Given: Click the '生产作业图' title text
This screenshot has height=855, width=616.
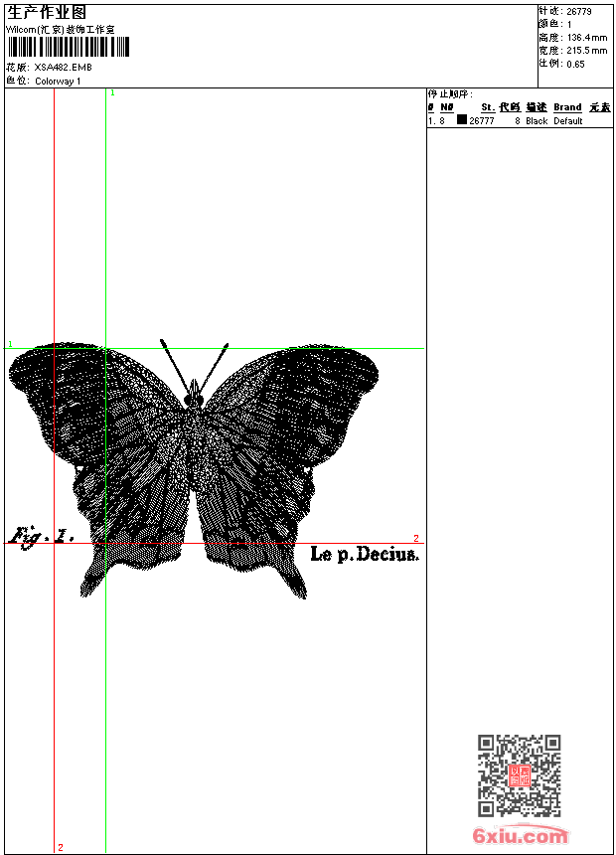Looking at the screenshot, I should pos(47,12).
